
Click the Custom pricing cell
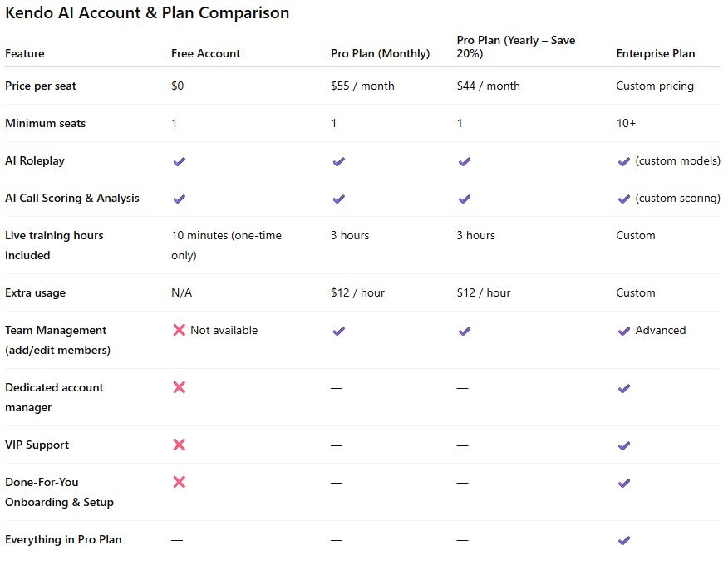click(654, 86)
